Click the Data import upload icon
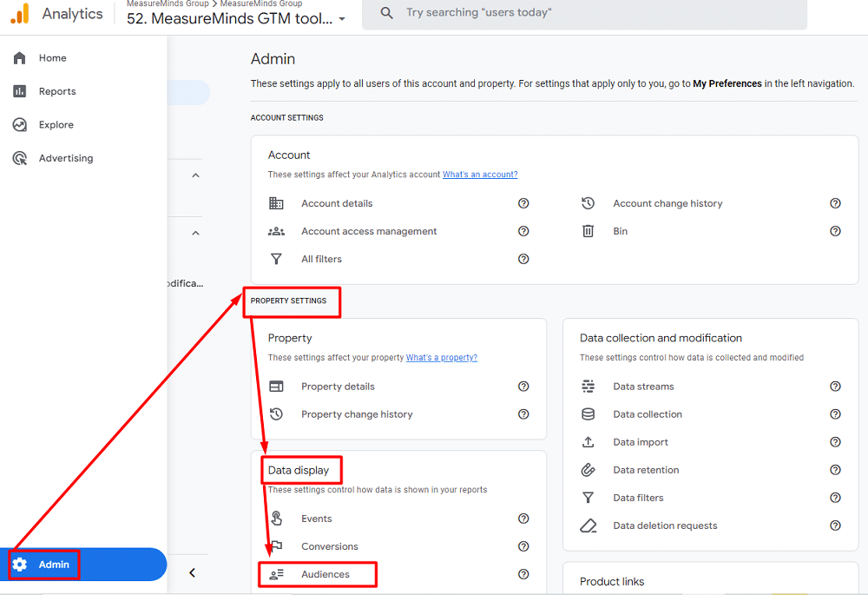The image size is (868, 595). click(588, 442)
